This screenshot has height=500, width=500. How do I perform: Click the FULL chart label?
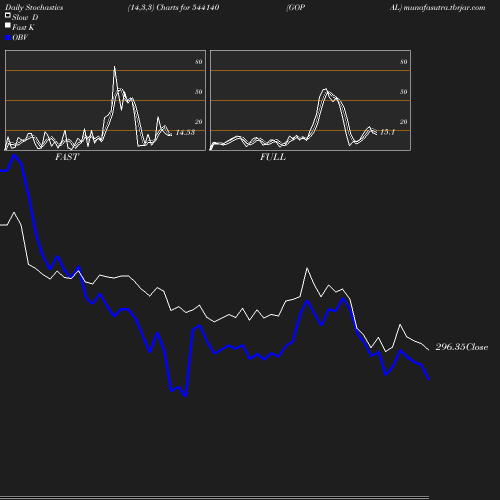[273, 157]
